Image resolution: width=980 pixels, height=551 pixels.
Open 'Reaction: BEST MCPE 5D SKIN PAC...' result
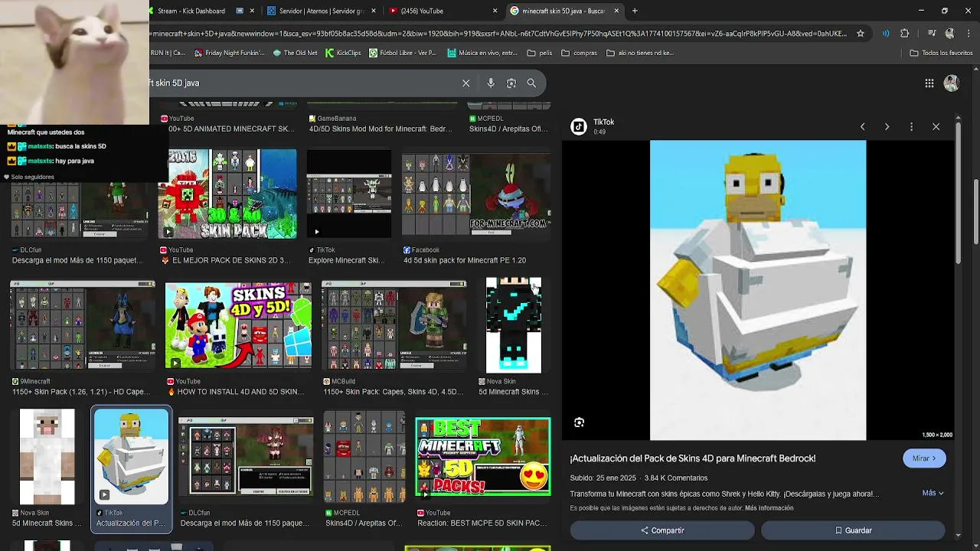point(482,523)
